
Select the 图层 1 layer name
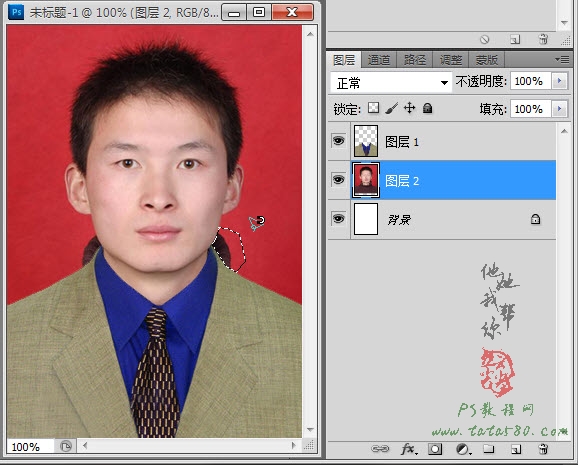402,142
